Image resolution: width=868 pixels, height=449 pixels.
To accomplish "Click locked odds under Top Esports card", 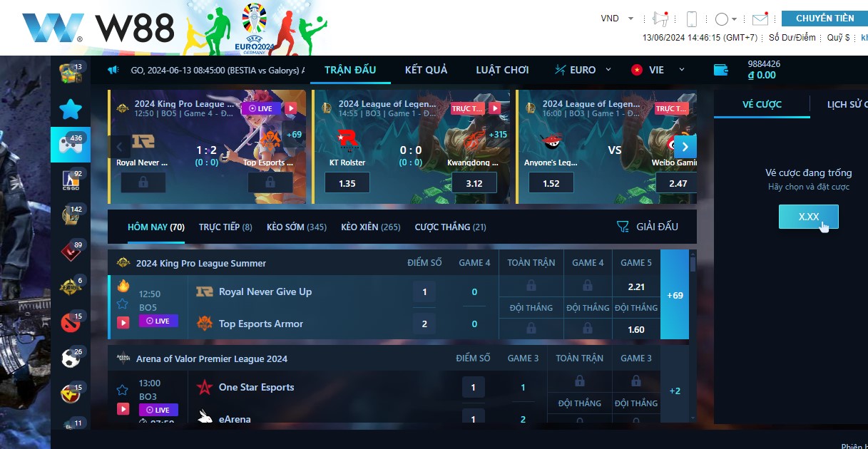I will (270, 182).
